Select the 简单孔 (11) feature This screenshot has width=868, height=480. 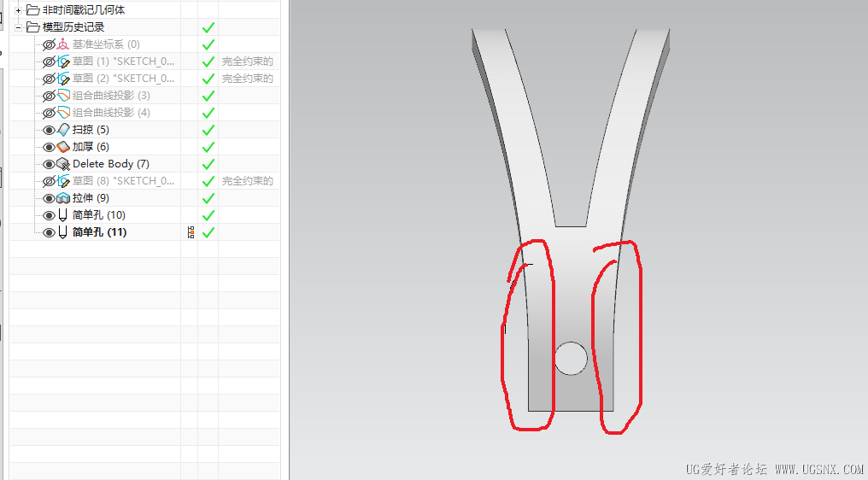[x=99, y=232]
